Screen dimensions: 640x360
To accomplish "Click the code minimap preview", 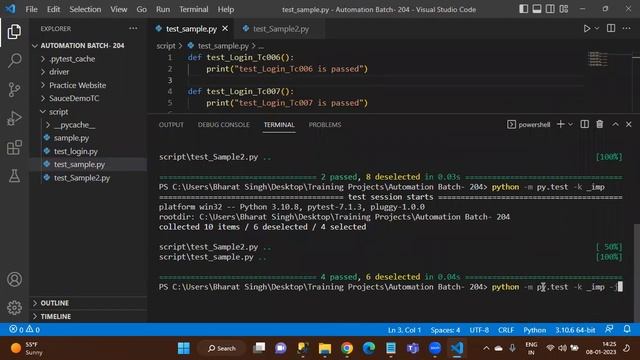I will [x=598, y=59].
